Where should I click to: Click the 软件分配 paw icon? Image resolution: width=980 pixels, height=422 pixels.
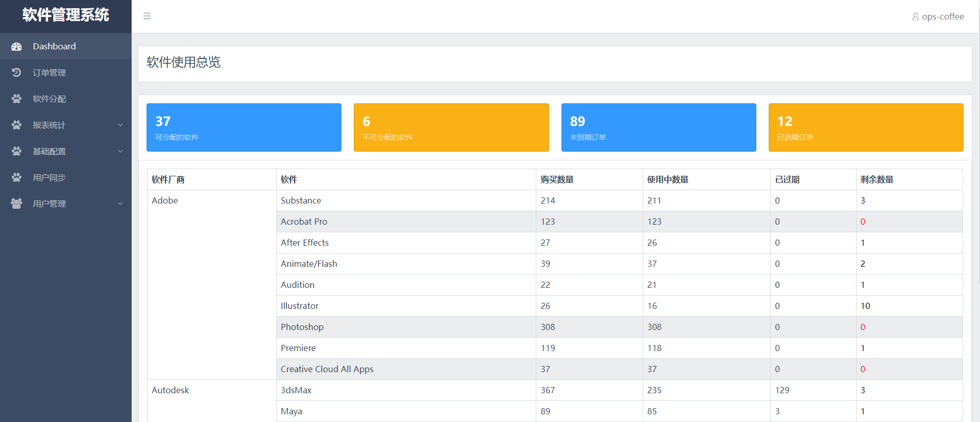point(16,99)
